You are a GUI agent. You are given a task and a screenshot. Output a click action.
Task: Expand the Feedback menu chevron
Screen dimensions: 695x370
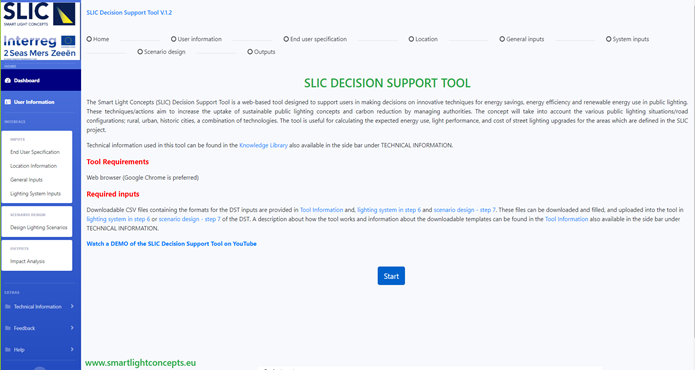(x=72, y=328)
